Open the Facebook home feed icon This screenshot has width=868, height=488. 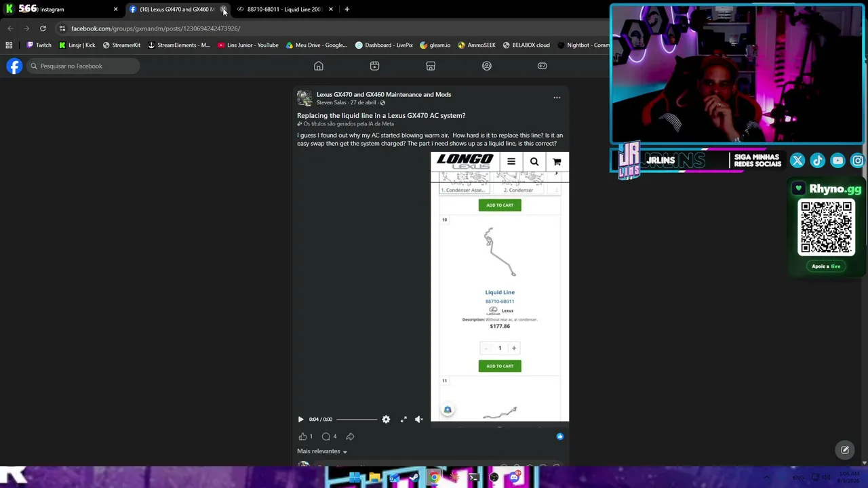319,66
